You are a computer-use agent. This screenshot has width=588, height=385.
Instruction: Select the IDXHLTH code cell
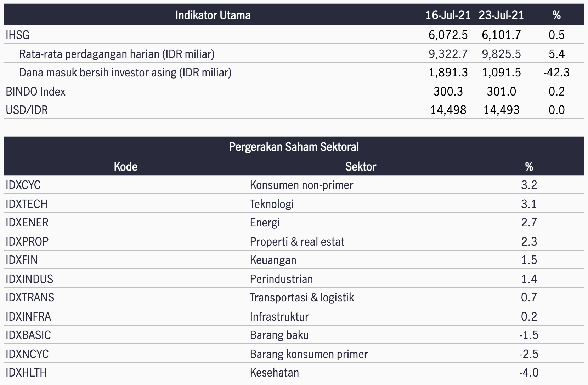click(26, 373)
